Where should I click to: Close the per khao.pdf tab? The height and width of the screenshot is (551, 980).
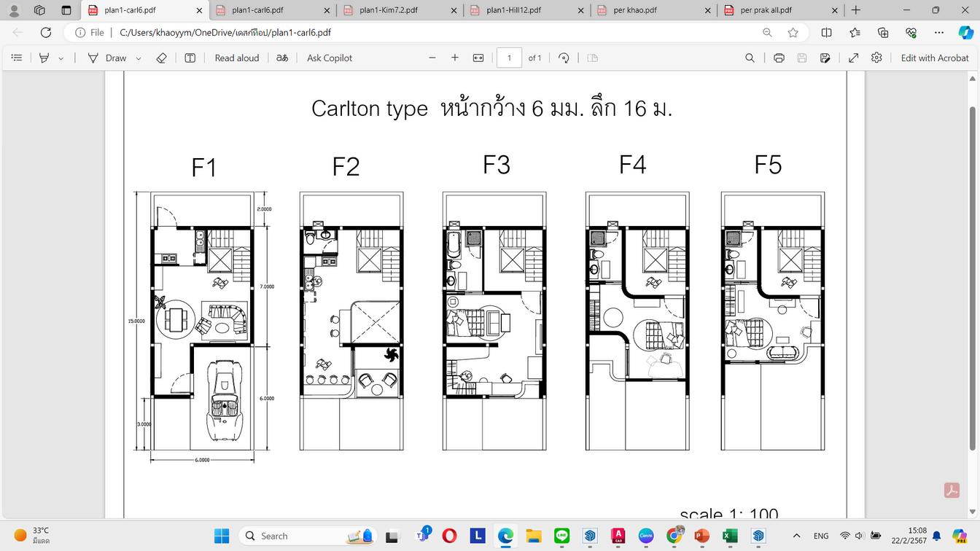(x=707, y=10)
